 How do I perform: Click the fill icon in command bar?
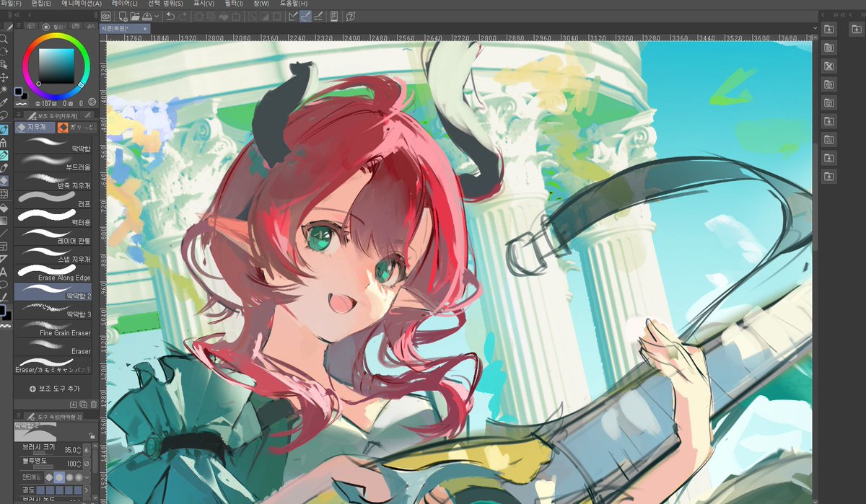tap(224, 16)
